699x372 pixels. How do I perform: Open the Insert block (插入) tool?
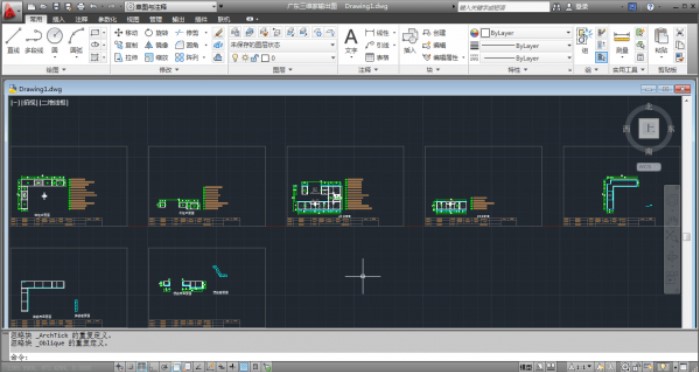click(x=410, y=41)
